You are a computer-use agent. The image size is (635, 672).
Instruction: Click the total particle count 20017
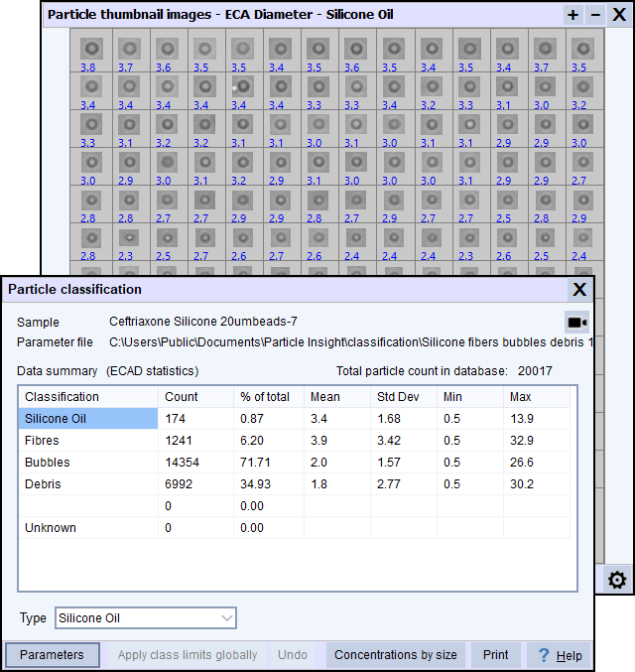pyautogui.click(x=535, y=370)
